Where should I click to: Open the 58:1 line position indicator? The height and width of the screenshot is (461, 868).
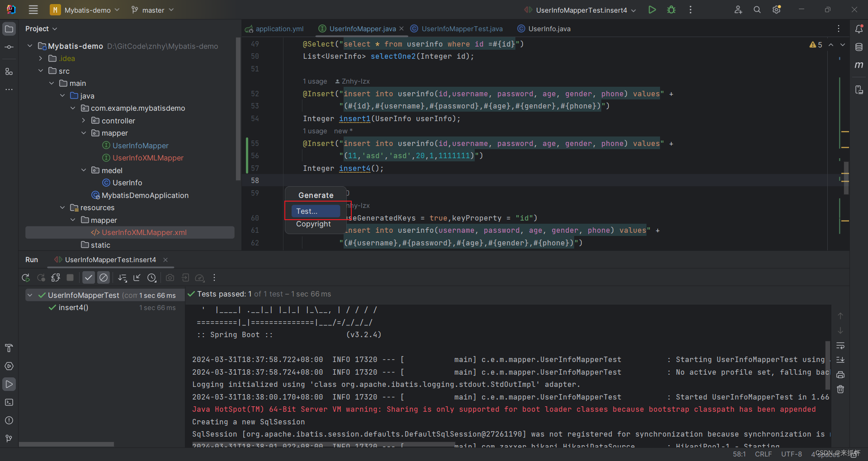tap(739, 454)
